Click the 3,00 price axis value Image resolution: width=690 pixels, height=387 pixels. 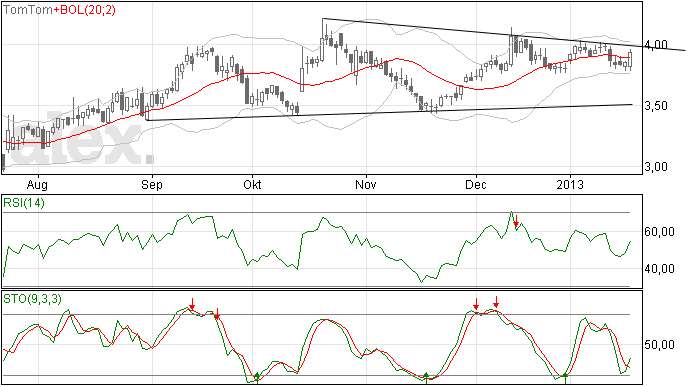pyautogui.click(x=656, y=167)
